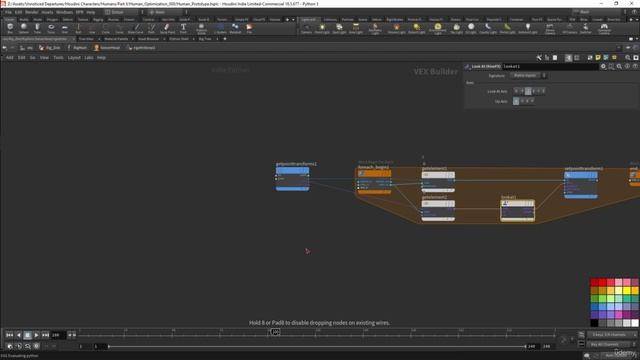
Task: Add a Volume Light from the shelf
Action: click(x=396, y=28)
